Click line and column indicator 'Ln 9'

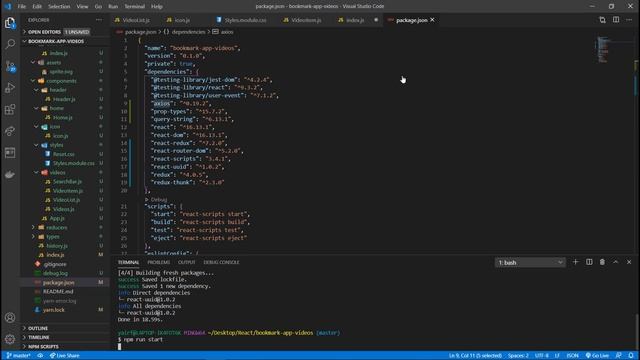(x=476, y=356)
